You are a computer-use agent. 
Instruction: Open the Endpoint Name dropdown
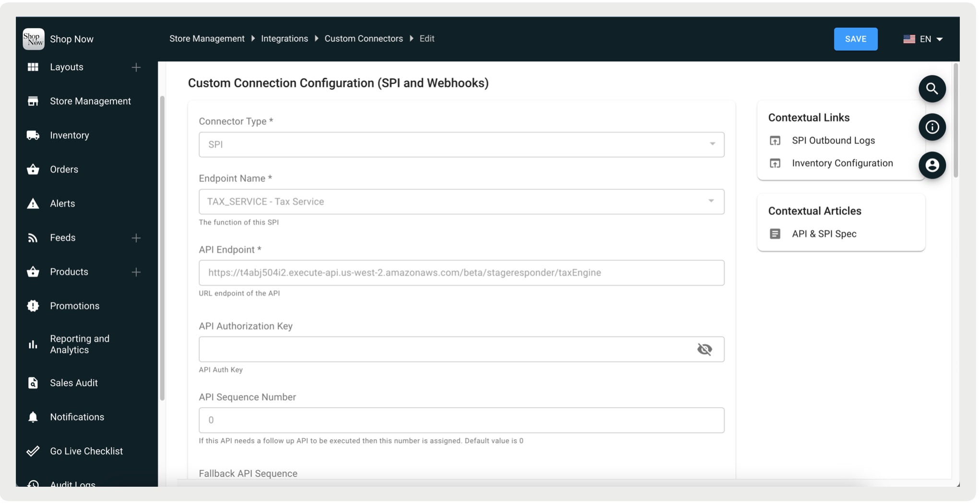(x=712, y=201)
